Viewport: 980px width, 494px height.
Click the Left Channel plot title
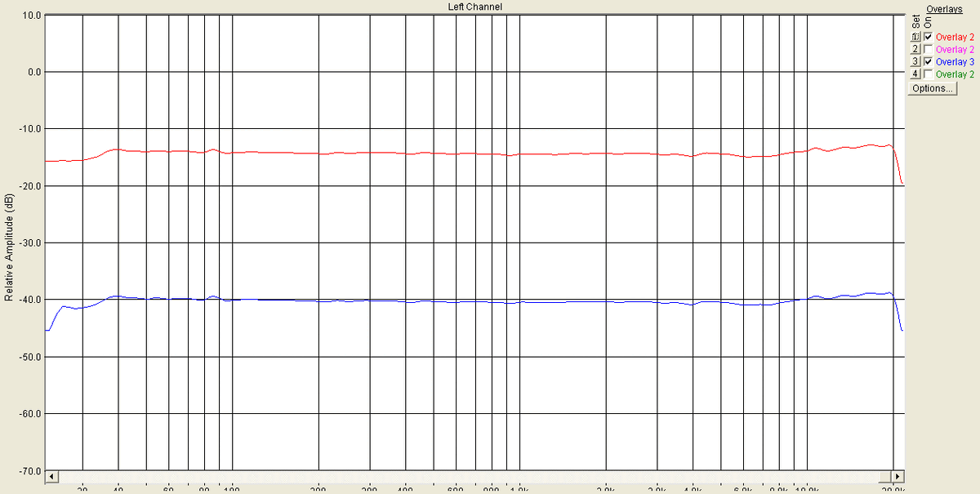coord(474,7)
